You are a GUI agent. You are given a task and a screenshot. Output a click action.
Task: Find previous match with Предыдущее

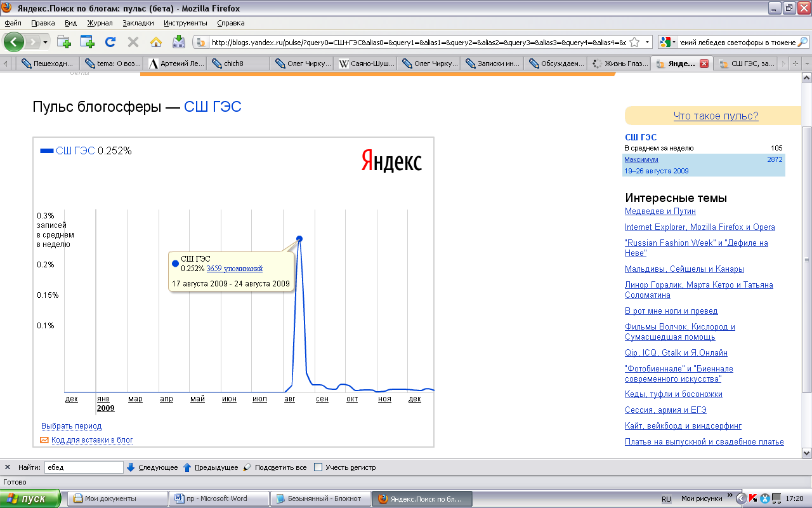point(211,467)
